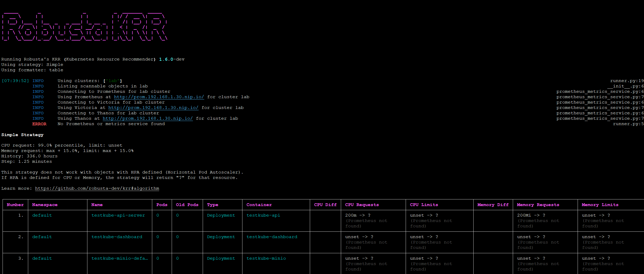Viewport: 644px width, 274px height.
Task: Select testkube-dashboard in the Name column
Action: 117,237
